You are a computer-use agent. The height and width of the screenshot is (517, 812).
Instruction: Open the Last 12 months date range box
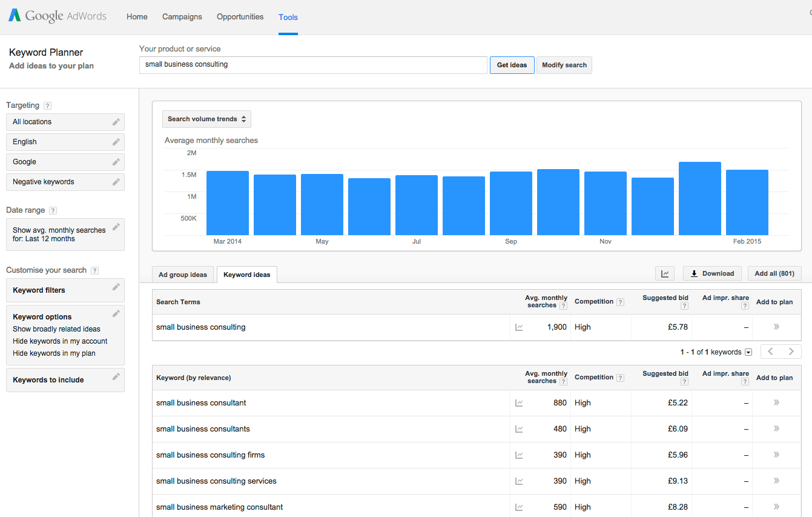tap(65, 235)
